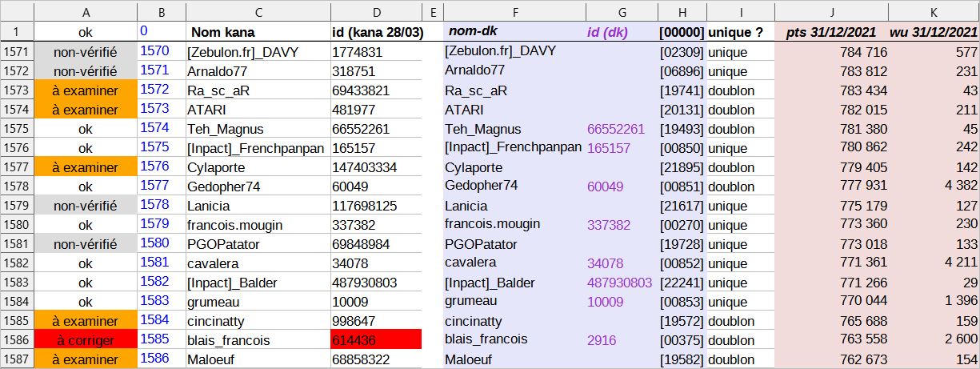
Task: Click the select-all corner box
Action: click(x=17, y=12)
